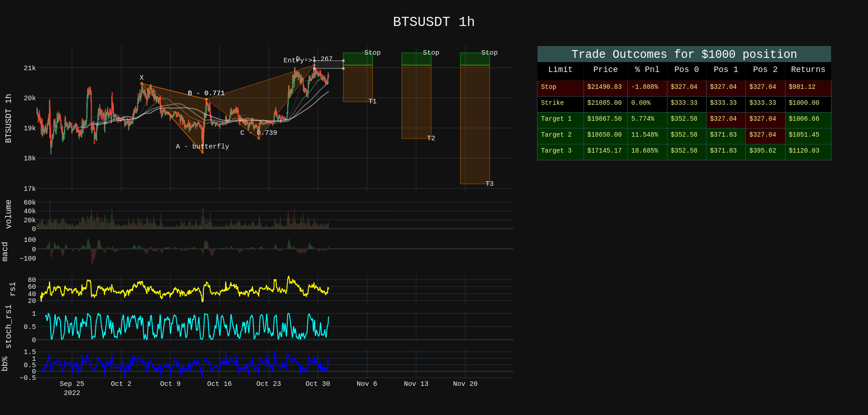
Task: Click the orange T3 target zone box
Action: coord(475,125)
